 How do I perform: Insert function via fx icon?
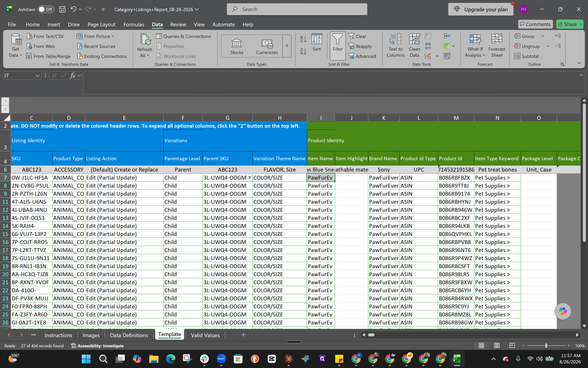72,76
